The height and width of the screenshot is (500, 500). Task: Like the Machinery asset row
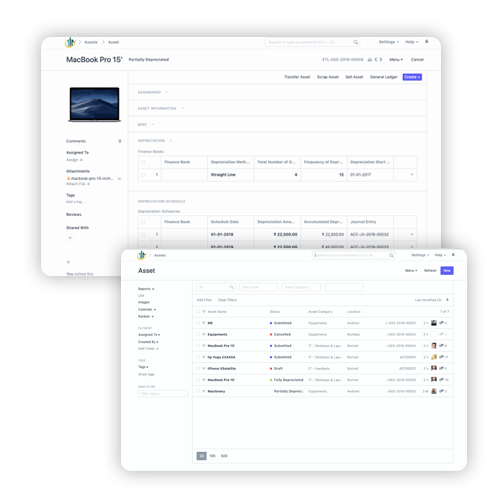coord(203,391)
